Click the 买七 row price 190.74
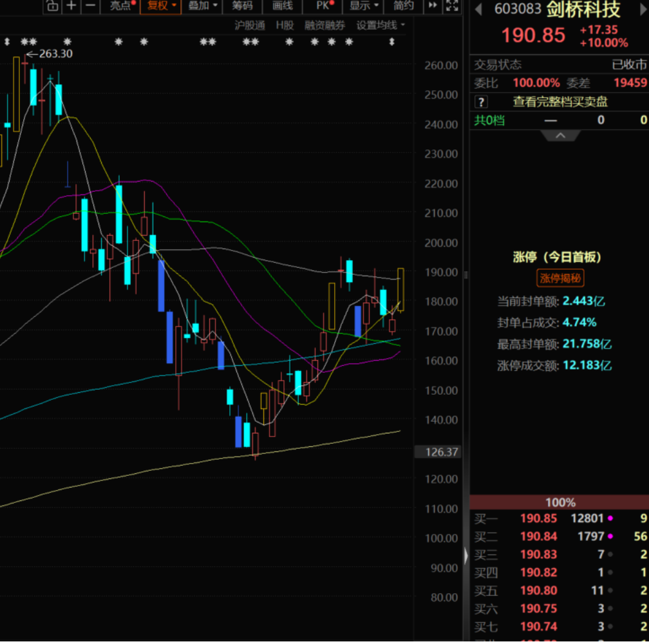The width and height of the screenshot is (649, 644). point(538,627)
